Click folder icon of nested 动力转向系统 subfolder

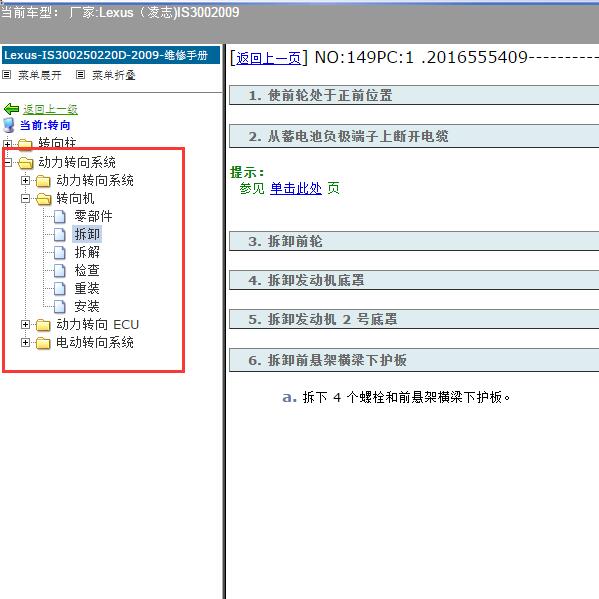coord(43,181)
